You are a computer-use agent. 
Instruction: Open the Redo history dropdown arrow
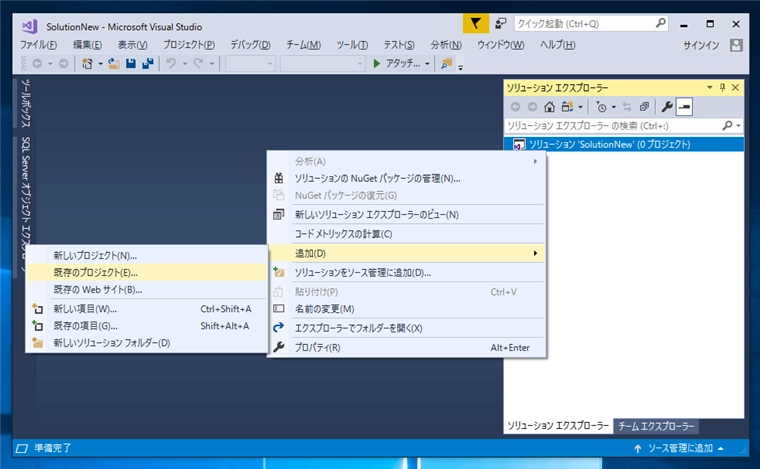pos(212,63)
